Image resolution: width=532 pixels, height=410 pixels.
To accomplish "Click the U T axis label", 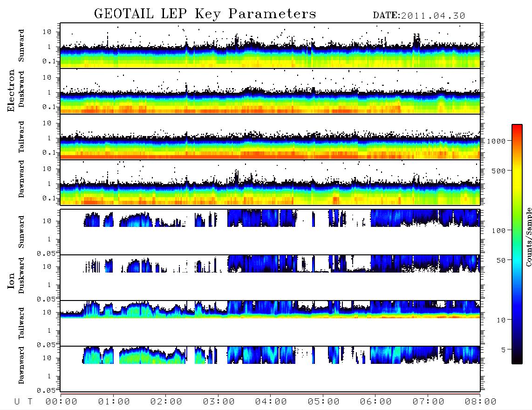I will click(x=23, y=402).
